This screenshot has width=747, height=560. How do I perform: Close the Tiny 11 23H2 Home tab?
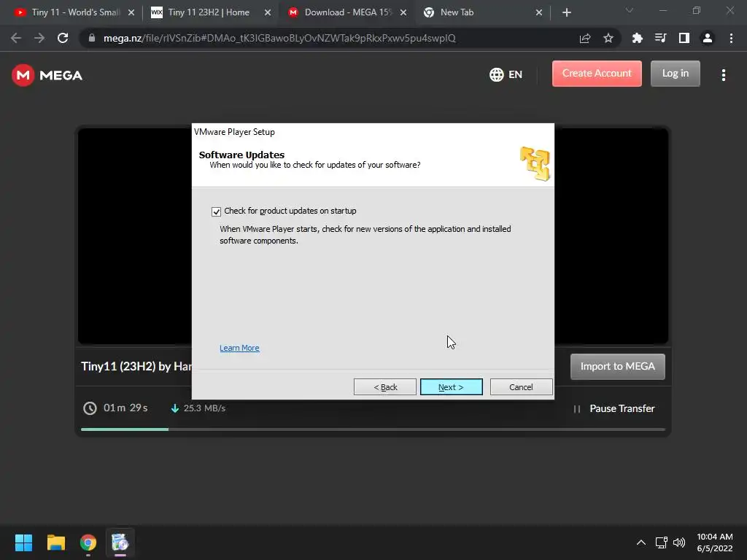coord(268,12)
